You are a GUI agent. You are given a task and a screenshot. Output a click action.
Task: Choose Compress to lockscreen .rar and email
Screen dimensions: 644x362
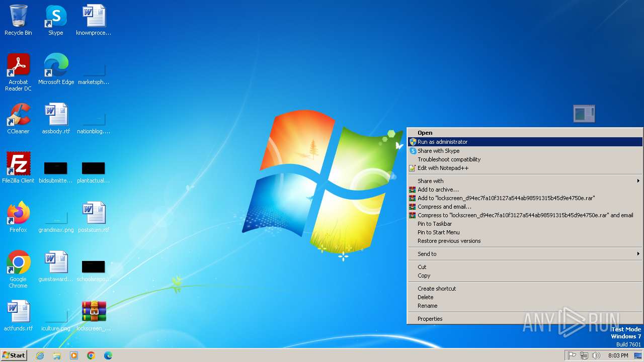(x=525, y=215)
